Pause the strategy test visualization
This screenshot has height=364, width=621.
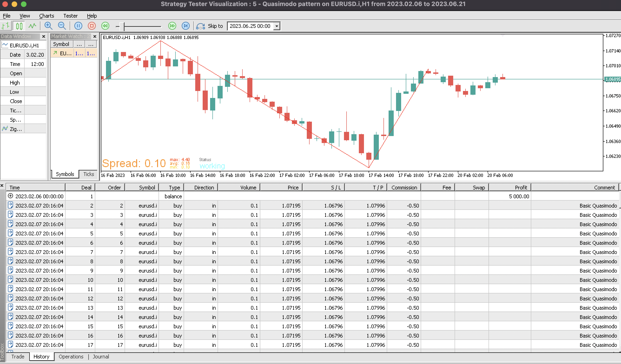pos(78,26)
